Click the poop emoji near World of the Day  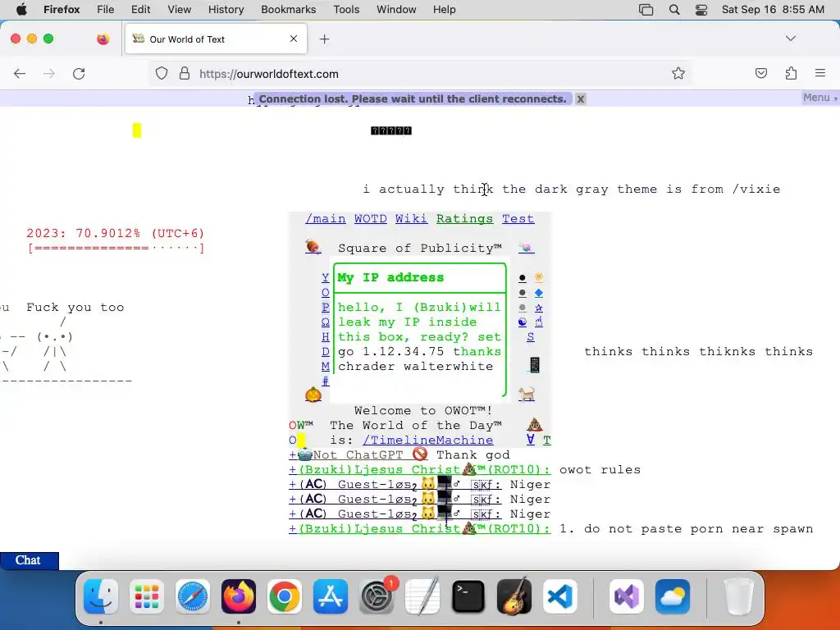[x=535, y=425]
